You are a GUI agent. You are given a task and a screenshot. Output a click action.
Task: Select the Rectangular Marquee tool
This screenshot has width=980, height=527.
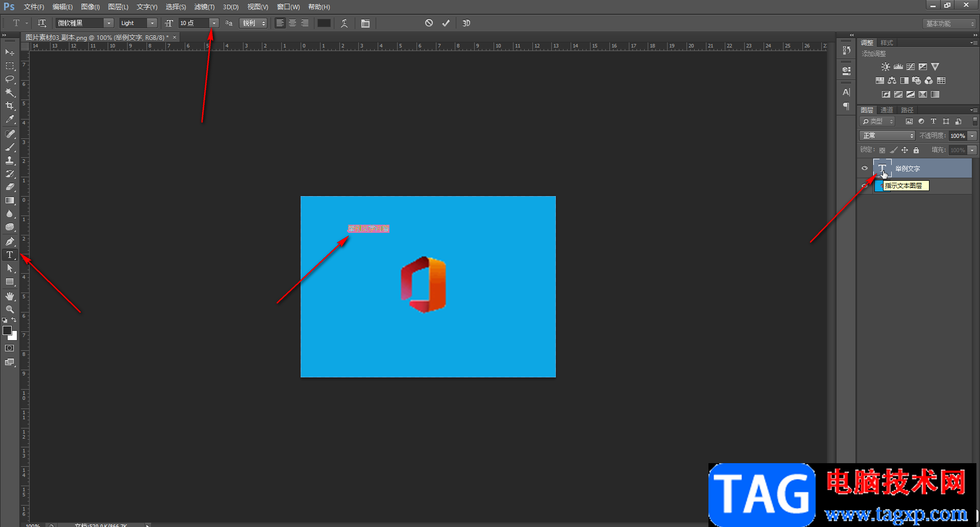(x=10, y=66)
